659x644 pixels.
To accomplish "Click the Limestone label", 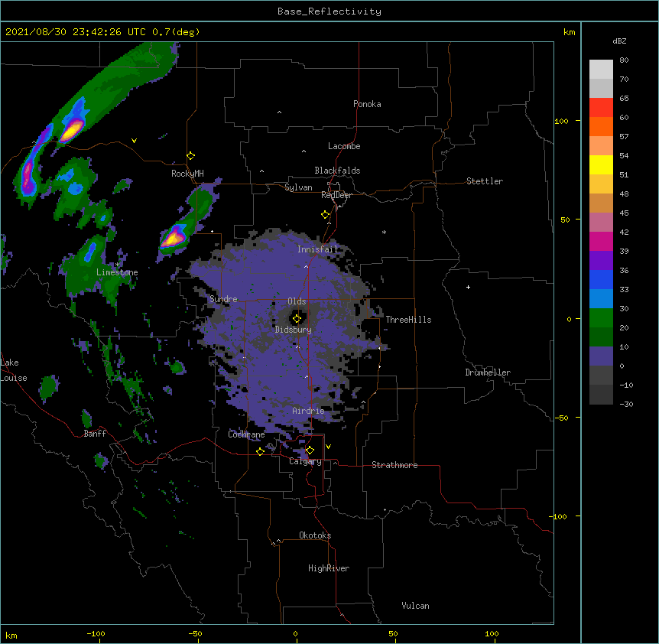I will (117, 272).
